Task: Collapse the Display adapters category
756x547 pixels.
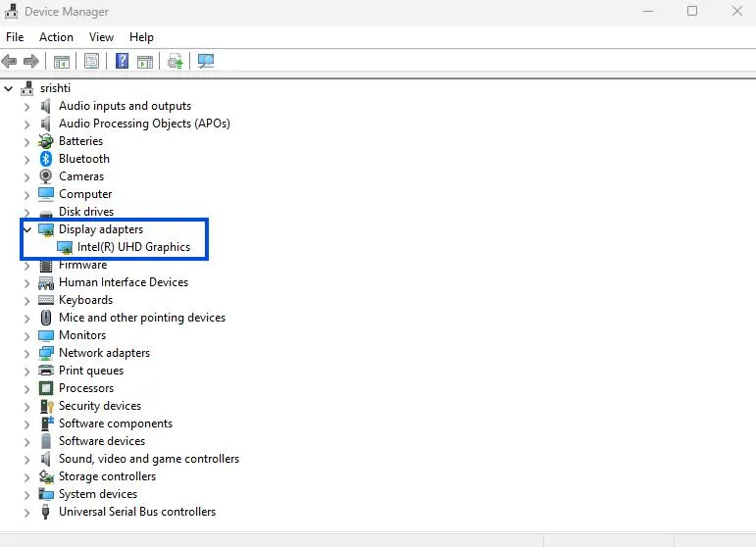Action: [x=26, y=229]
